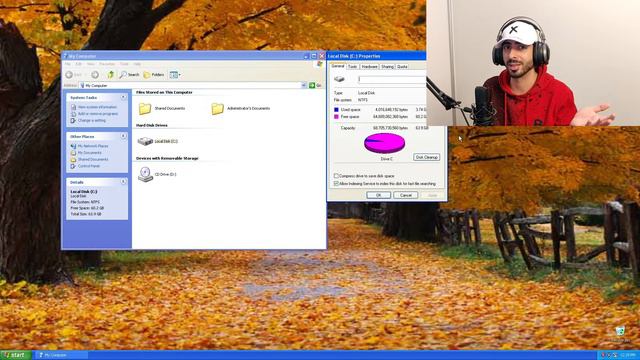Toggle Allow Indexing Service checkbox

(x=336, y=184)
